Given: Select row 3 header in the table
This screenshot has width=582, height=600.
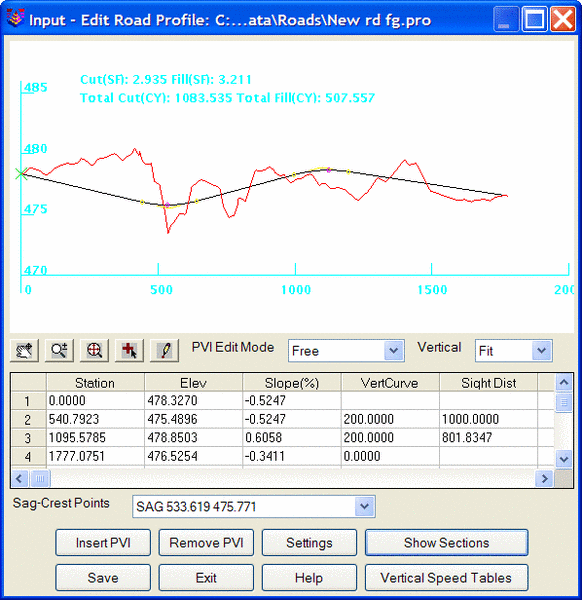Looking at the screenshot, I should pyautogui.click(x=28, y=438).
